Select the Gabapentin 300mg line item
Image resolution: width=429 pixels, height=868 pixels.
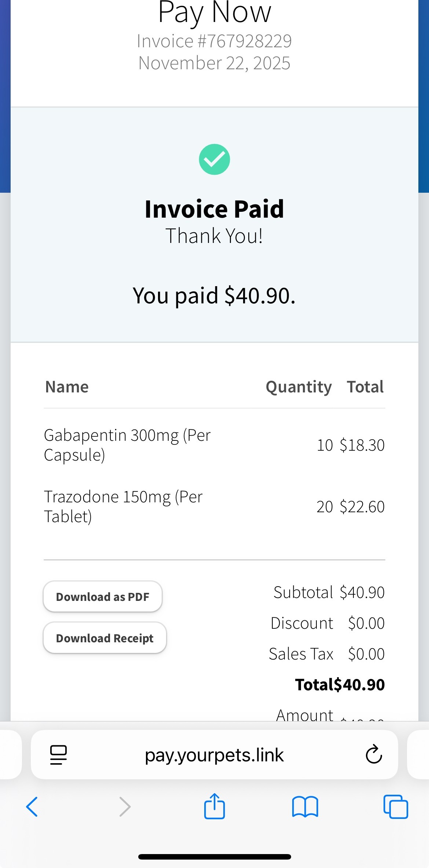[x=127, y=445]
